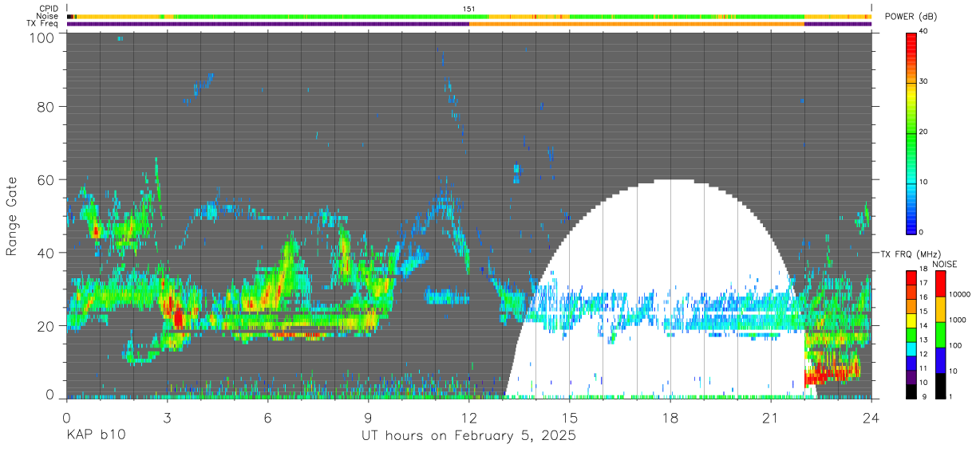
Task: Click the purple part of TX Freq strip
Action: point(267,24)
